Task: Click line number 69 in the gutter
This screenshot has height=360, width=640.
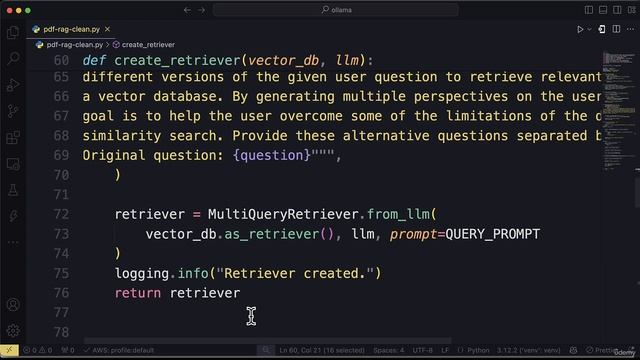Action: 61,156
